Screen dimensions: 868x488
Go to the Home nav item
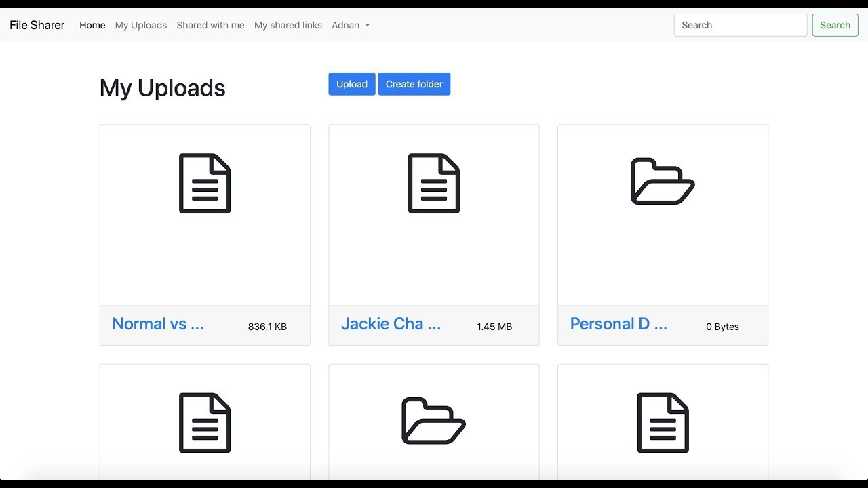[92, 25]
